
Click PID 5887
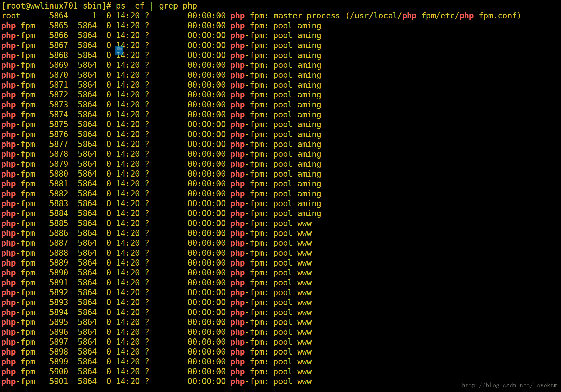[x=59, y=243]
